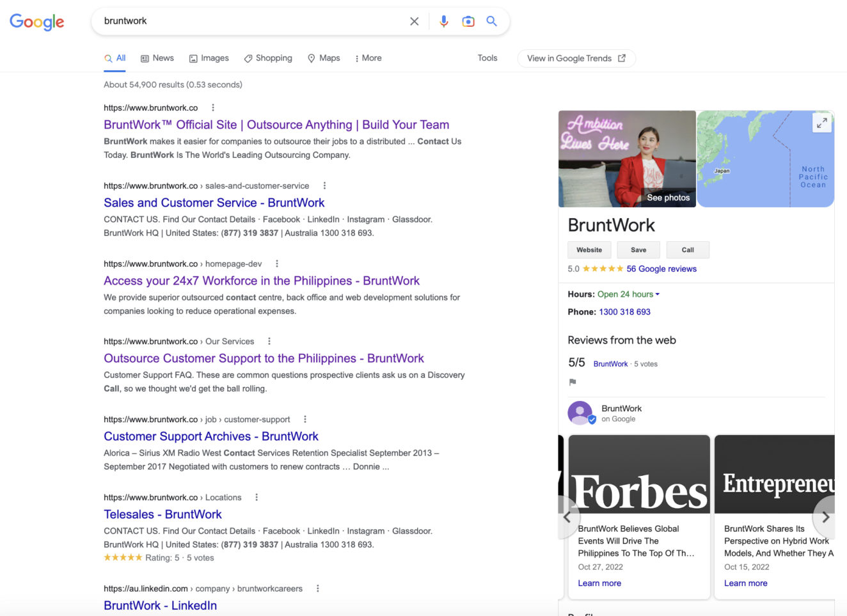This screenshot has width=847, height=616.
Task: Expand the map with the fullscreen arrows icon
Action: pyautogui.click(x=821, y=122)
